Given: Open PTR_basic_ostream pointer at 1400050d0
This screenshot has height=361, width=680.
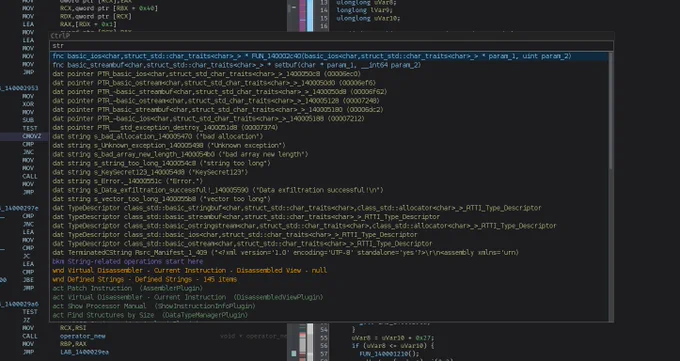Looking at the screenshot, I should click(x=329, y=83).
